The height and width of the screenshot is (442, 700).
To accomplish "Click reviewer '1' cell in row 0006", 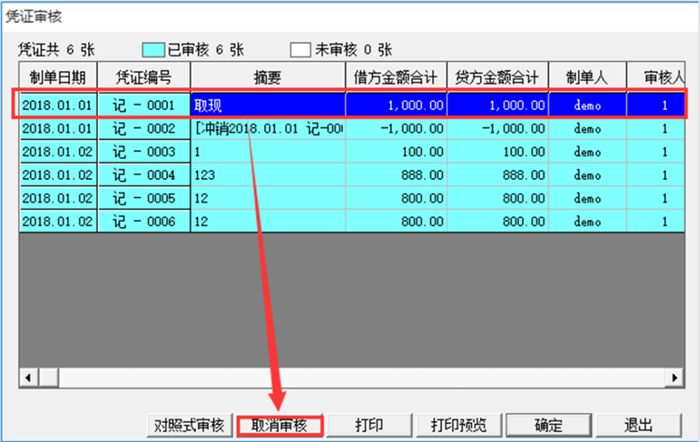I will coord(656,221).
